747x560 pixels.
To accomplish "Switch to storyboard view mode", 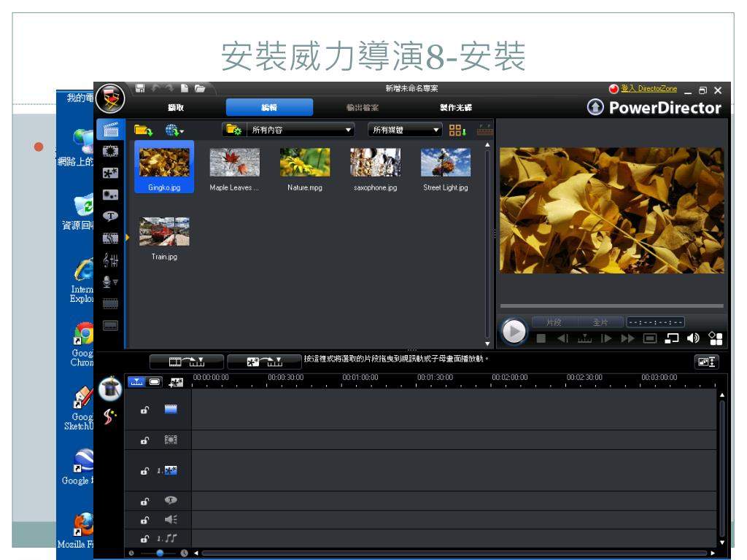I will point(155,382).
